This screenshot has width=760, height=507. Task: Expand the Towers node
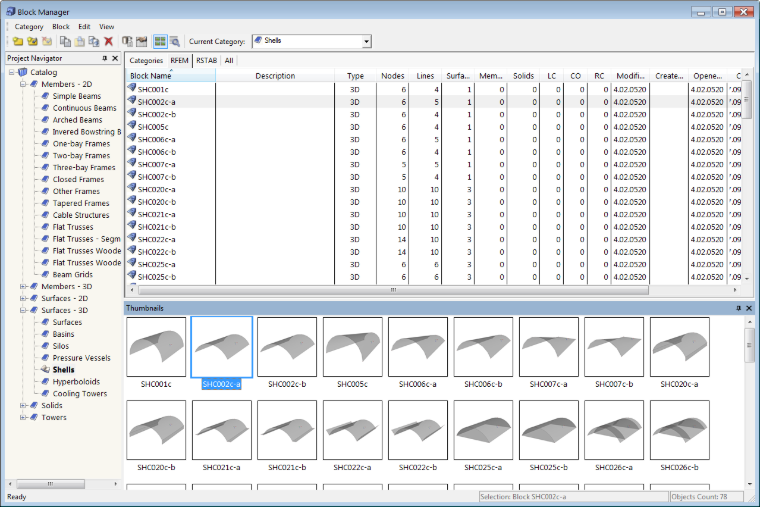(x=23, y=417)
